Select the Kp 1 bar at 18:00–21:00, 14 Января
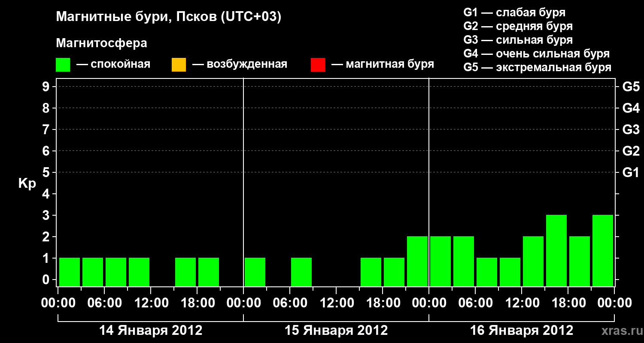Screen dimensions: 644x343 coord(209,272)
